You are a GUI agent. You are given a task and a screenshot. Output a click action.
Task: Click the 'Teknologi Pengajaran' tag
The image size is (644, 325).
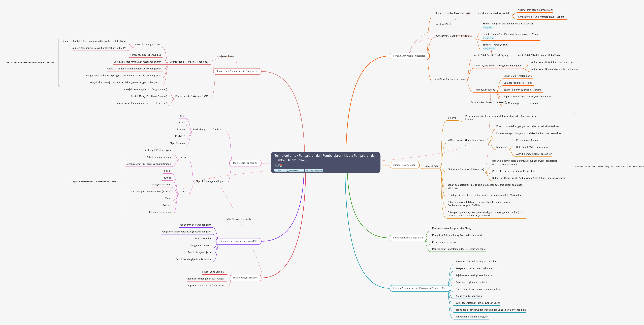(x=314, y=170)
